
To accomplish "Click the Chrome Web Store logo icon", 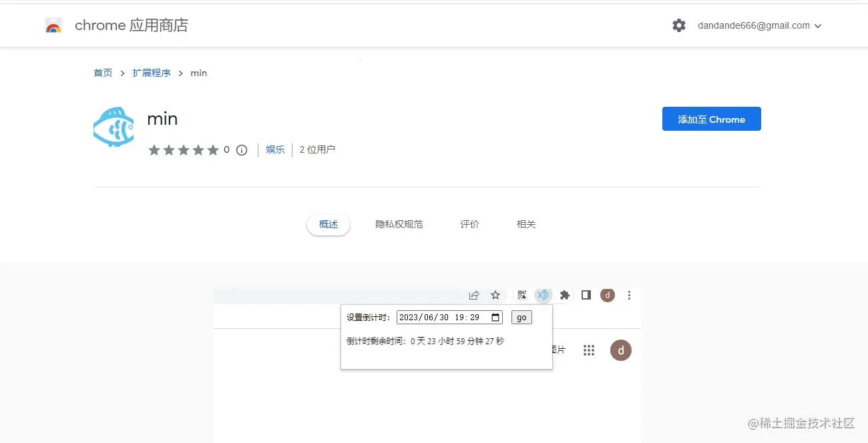I will point(53,26).
